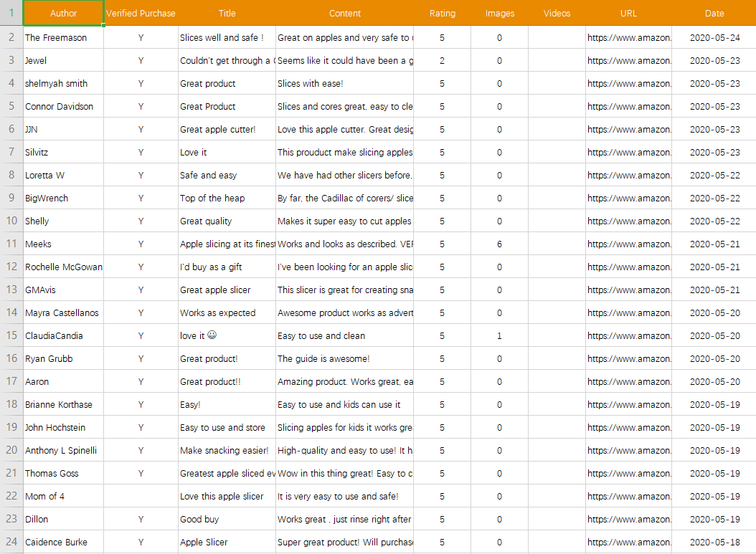
Task: Click the Amazon URL in Rochelle McGowan's row
Action: coord(628,267)
